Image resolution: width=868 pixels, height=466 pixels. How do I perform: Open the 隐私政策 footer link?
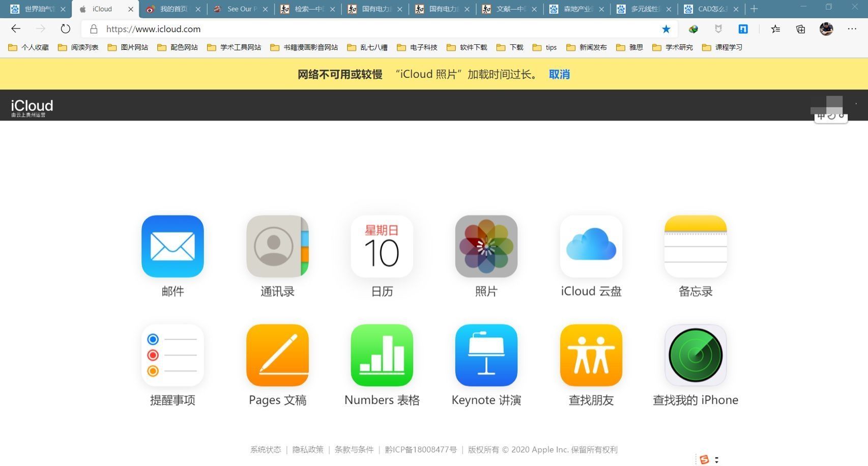[x=308, y=450]
